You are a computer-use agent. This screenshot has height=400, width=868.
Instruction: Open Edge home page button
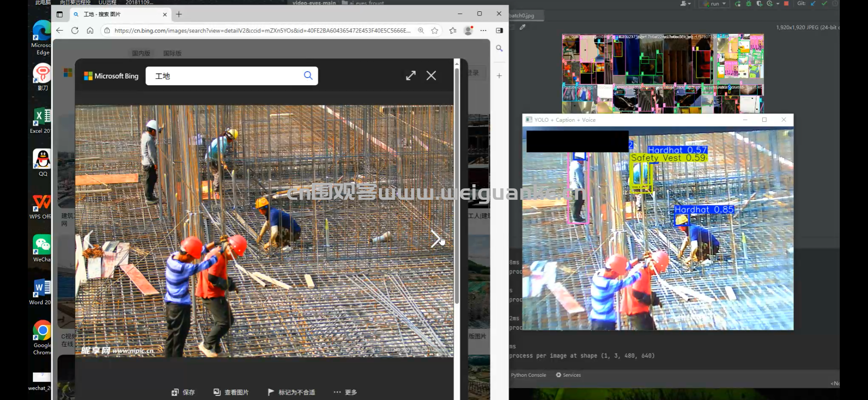pos(90,31)
